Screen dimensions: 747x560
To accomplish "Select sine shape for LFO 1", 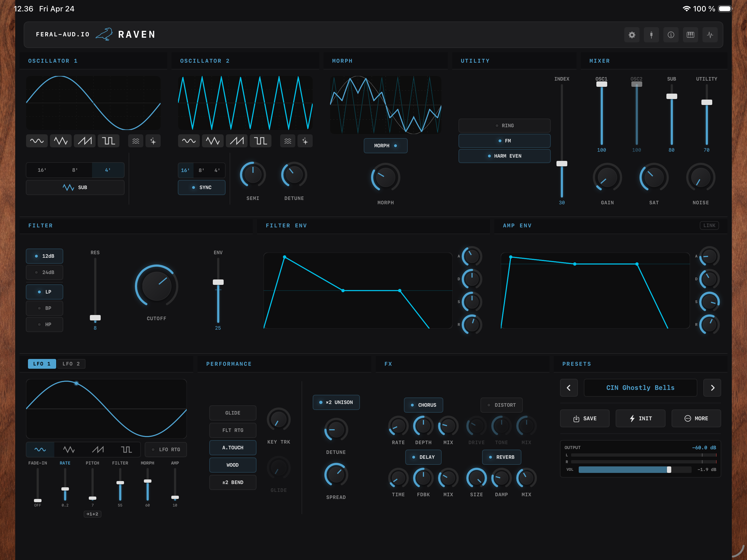I will (40, 450).
